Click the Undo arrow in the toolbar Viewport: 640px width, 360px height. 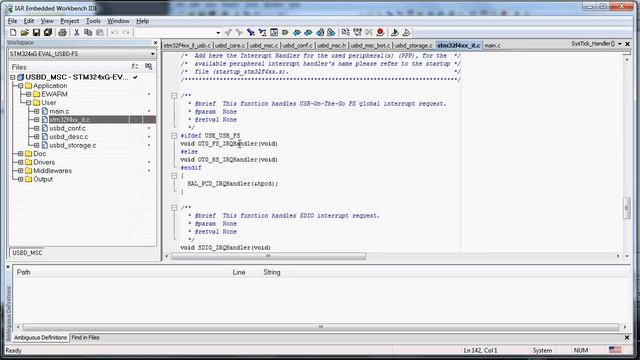tap(114, 32)
